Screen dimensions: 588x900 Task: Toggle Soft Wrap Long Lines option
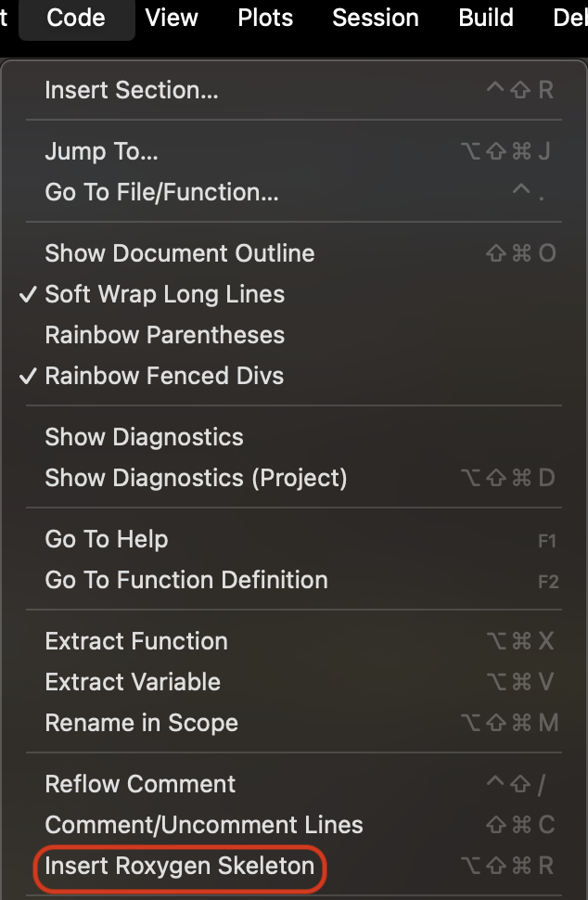294,294
